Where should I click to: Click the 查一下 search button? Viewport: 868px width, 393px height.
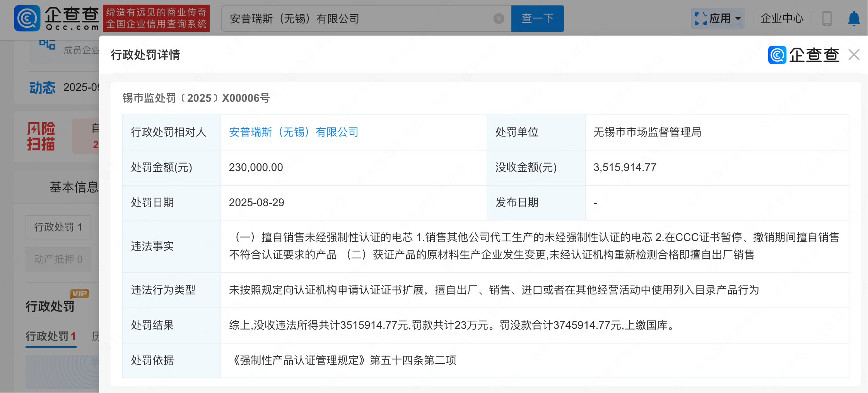point(537,19)
